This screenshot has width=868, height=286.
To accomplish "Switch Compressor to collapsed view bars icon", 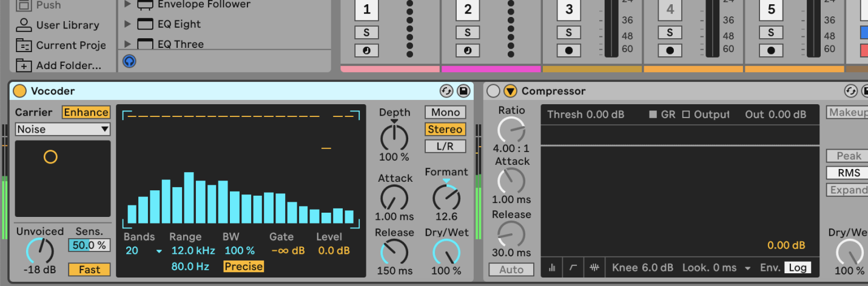I will click(552, 268).
